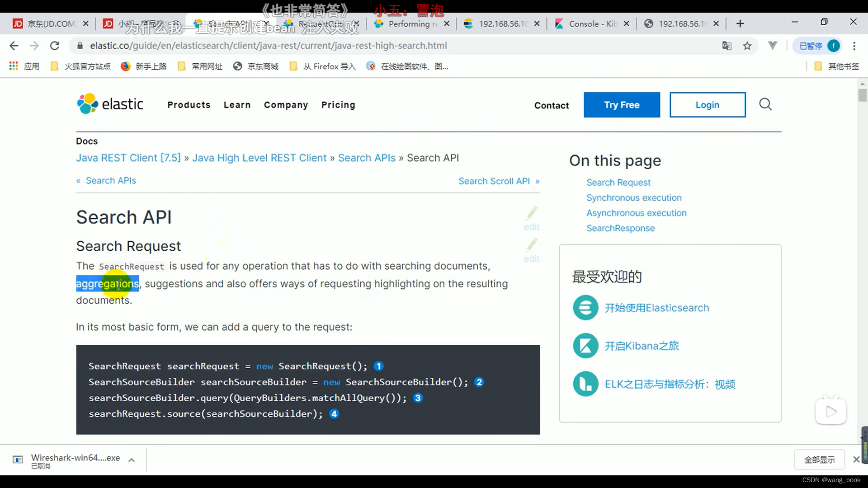Viewport: 868px width, 488px height.
Task: Click the Login button
Action: point(708,105)
